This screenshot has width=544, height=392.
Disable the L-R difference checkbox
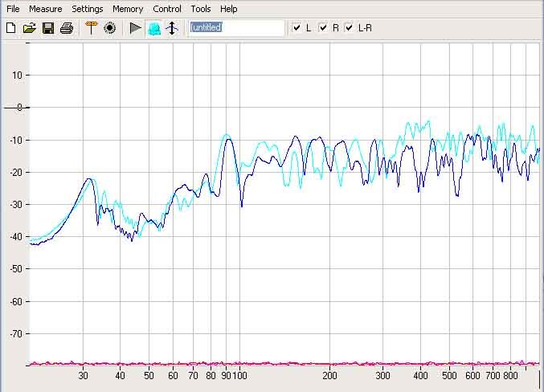point(350,28)
